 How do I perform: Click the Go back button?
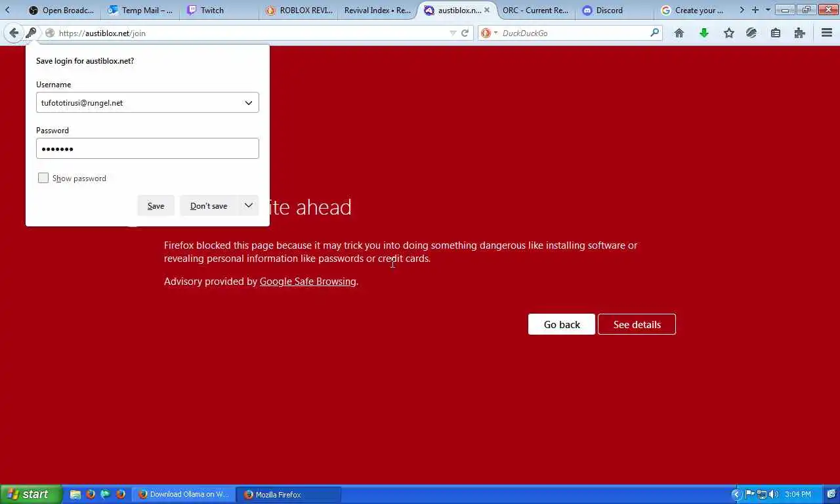coord(562,324)
